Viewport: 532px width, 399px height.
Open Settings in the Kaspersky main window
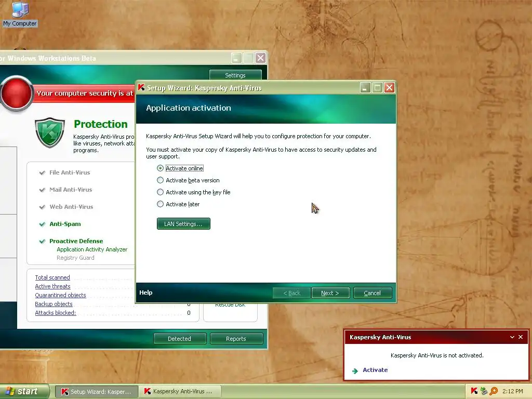pos(235,75)
